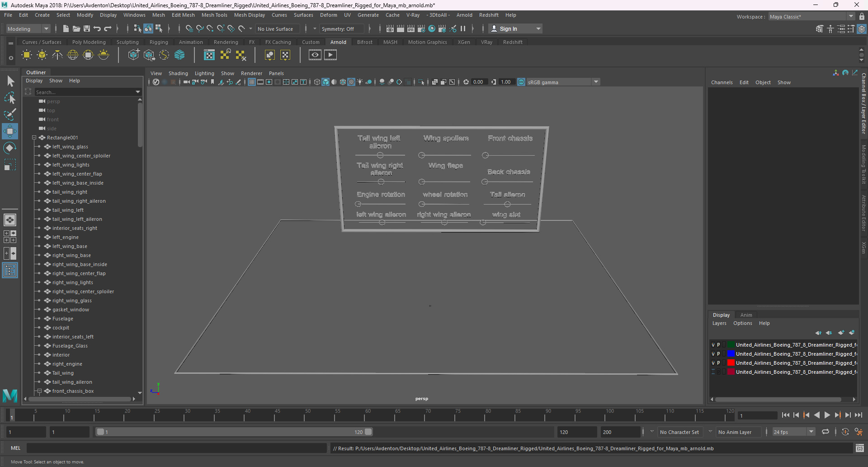The height and width of the screenshot is (467, 868).
Task: Open the Channel Box Channels menu
Action: coord(722,82)
